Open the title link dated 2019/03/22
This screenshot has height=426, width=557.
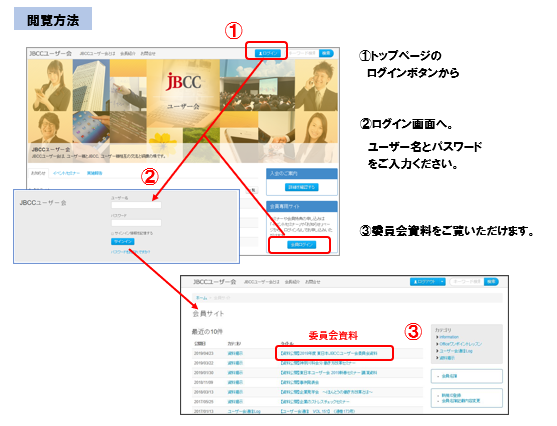318,363
